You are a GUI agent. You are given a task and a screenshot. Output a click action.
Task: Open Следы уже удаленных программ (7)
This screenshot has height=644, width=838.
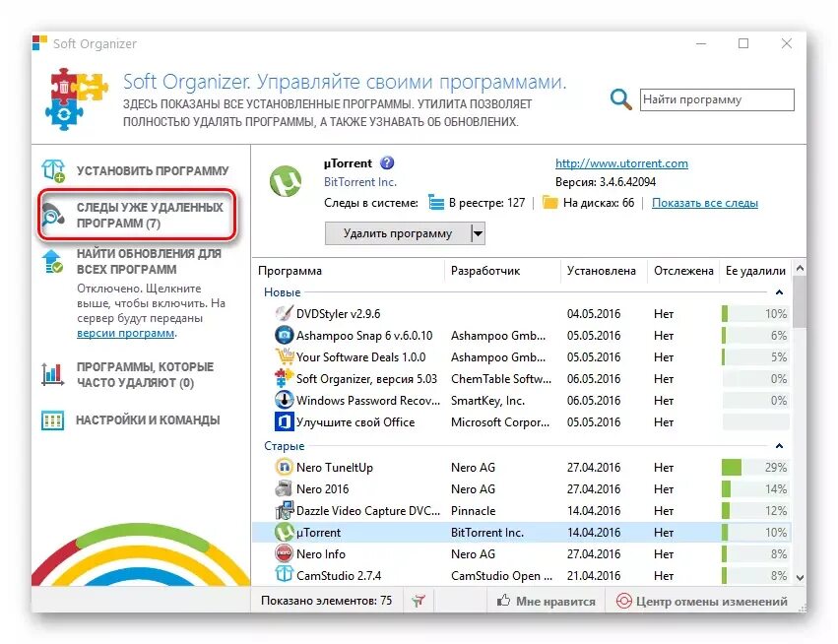click(x=150, y=216)
